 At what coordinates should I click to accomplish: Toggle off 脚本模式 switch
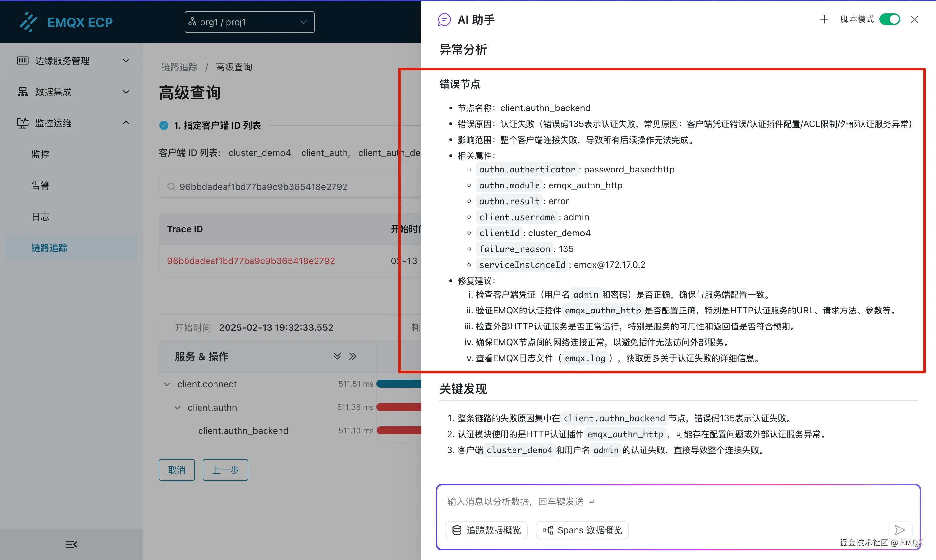click(x=890, y=19)
